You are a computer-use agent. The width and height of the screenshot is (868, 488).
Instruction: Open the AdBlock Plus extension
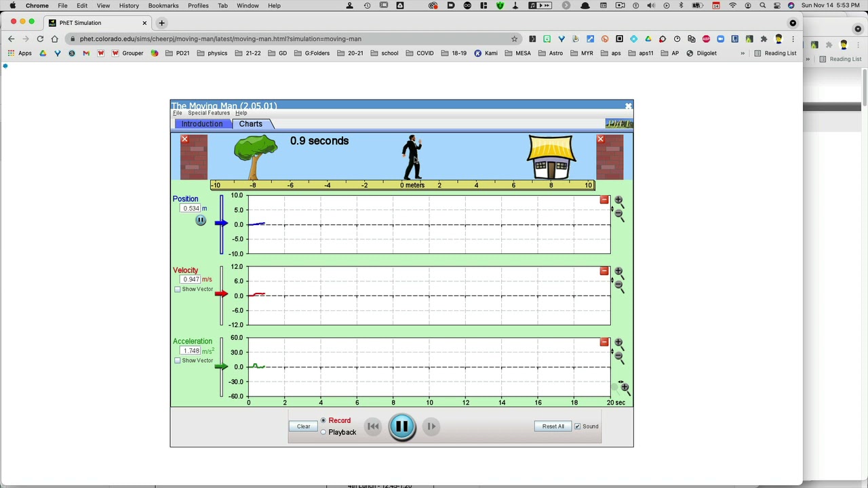pos(706,39)
